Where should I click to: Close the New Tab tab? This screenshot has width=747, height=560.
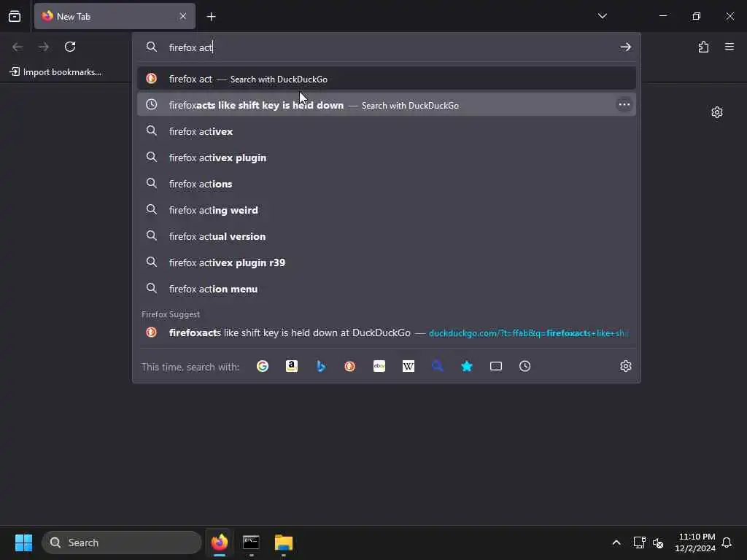[x=183, y=16]
